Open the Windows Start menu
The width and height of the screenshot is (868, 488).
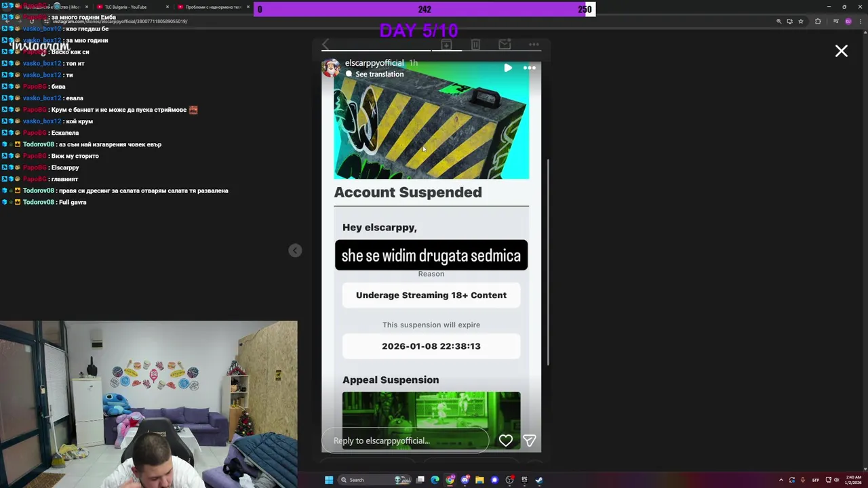click(x=329, y=480)
